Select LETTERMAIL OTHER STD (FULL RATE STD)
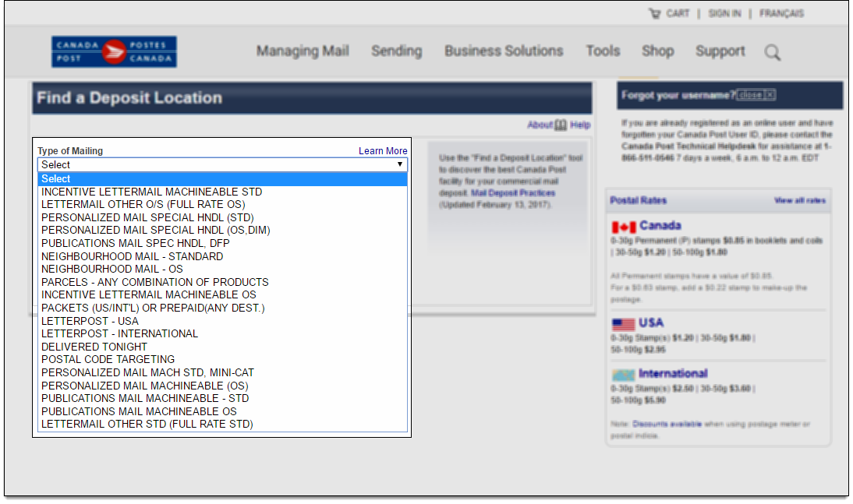 tap(222, 424)
